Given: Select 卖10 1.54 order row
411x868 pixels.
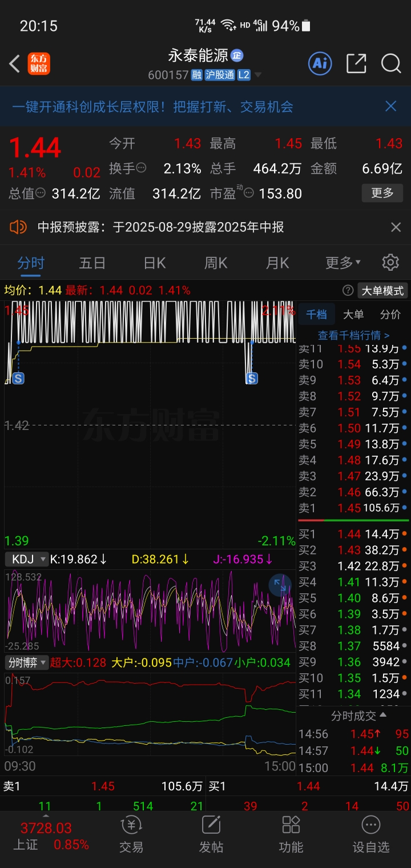Looking at the screenshot, I should pos(353,364).
